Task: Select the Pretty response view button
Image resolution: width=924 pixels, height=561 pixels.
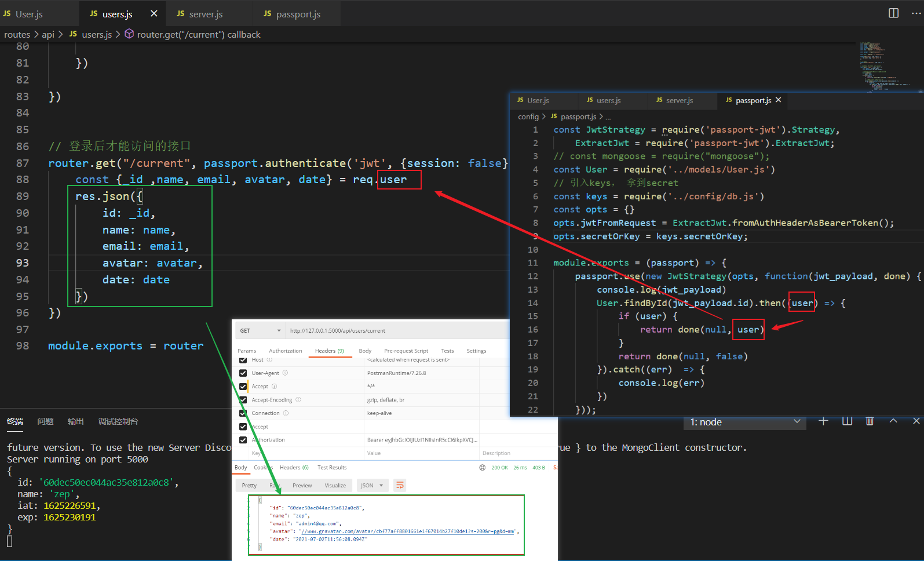Action: (249, 485)
